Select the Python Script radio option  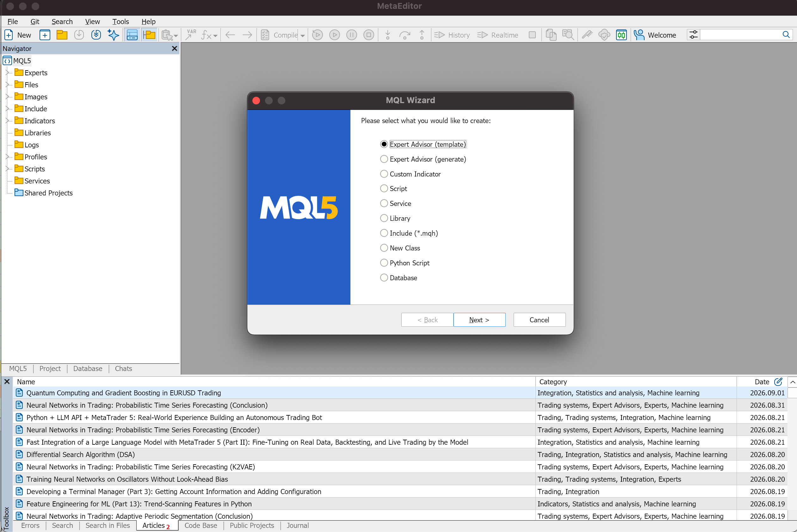[384, 263]
